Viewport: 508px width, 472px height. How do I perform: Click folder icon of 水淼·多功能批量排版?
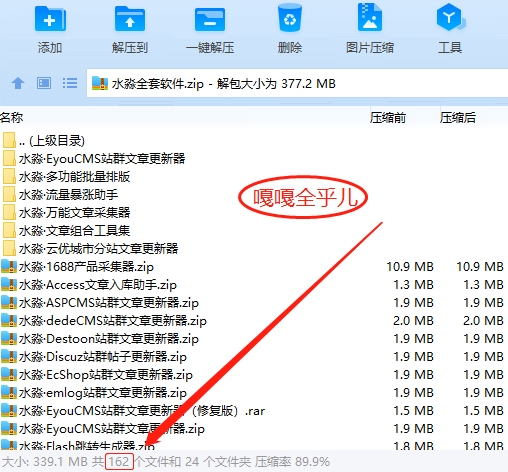9,176
